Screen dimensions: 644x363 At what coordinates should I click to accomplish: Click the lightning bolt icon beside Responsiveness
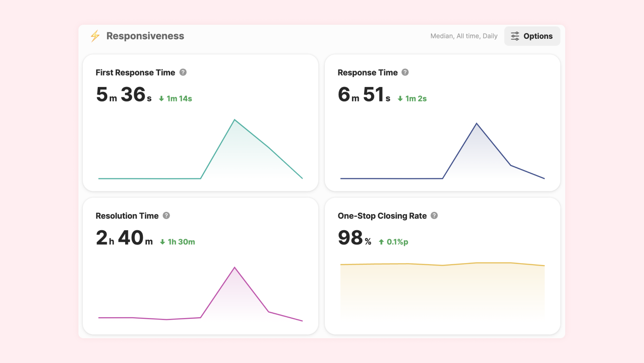pyautogui.click(x=95, y=36)
